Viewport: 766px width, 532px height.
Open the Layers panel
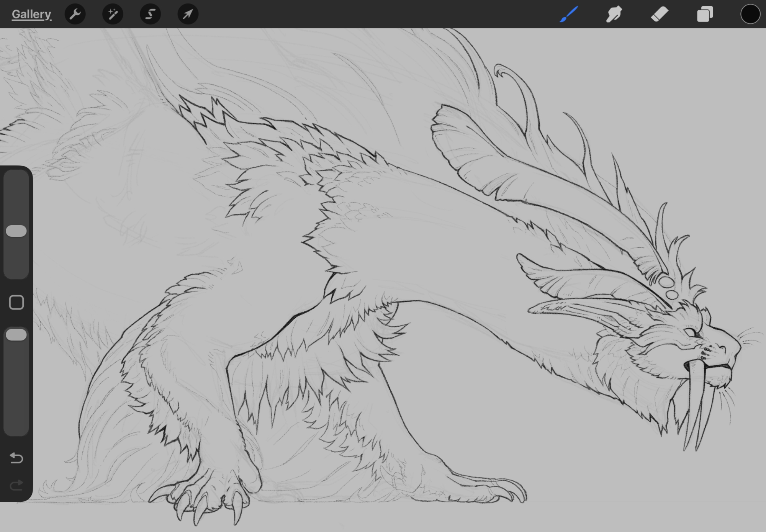click(x=705, y=14)
